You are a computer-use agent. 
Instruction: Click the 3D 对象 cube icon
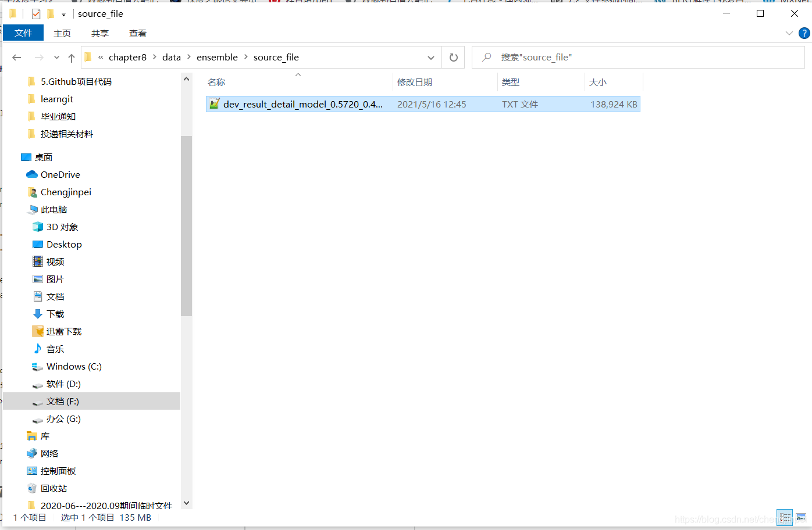pyautogui.click(x=38, y=227)
